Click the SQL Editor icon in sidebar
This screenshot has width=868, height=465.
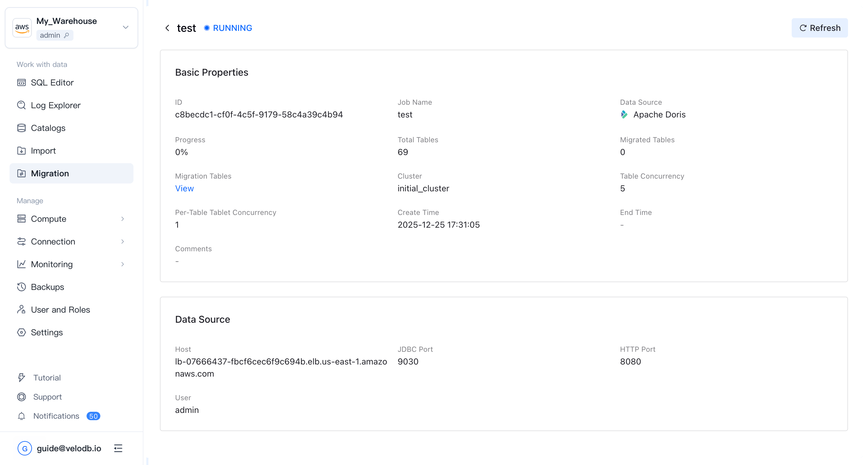21,82
